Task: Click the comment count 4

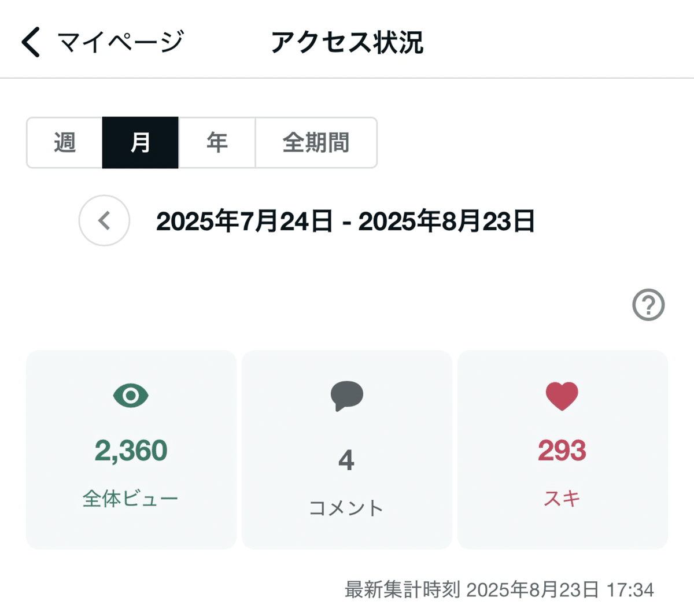Action: [x=346, y=460]
